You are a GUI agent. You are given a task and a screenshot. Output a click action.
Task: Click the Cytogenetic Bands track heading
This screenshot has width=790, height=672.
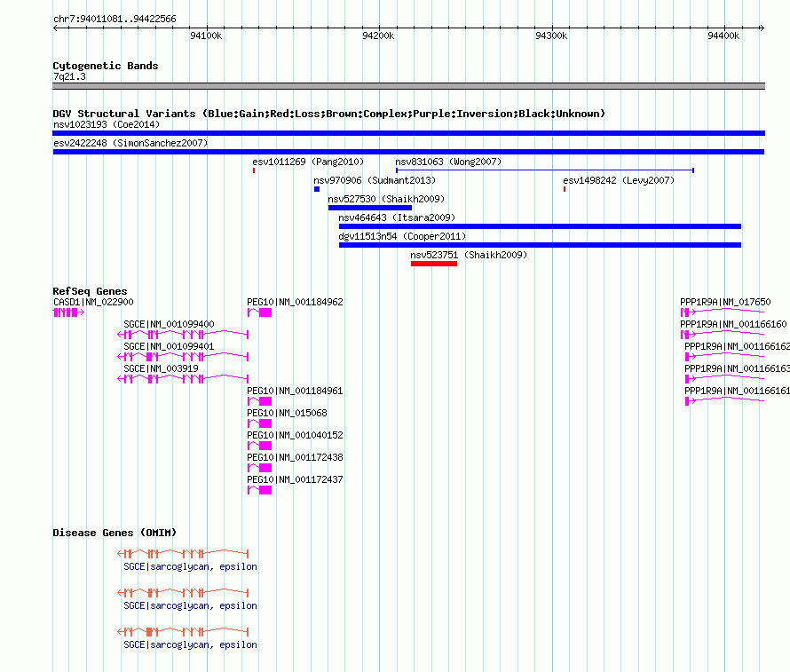tap(106, 66)
